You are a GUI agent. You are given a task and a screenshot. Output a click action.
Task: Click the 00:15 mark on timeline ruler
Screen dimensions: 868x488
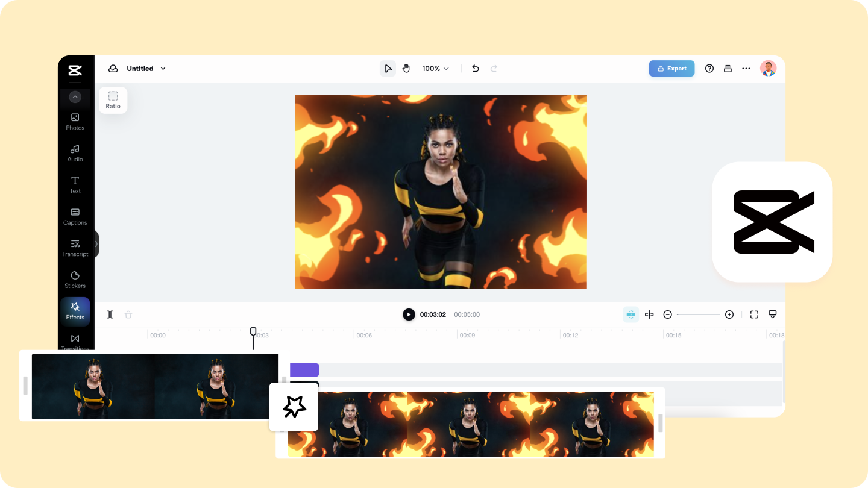[x=673, y=336]
